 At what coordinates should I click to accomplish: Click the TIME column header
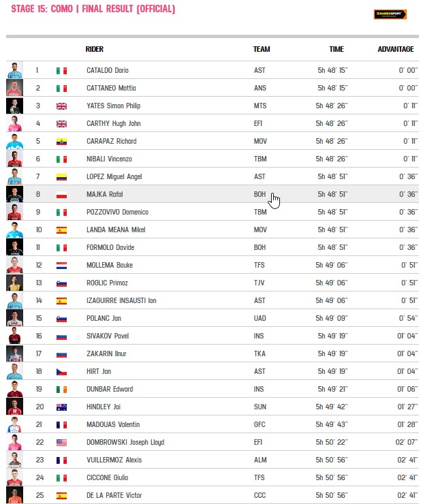coord(336,49)
